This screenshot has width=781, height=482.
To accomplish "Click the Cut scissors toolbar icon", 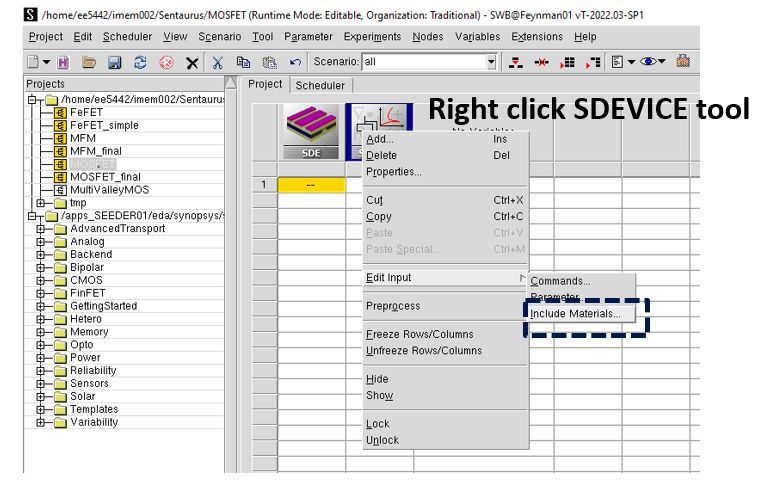I will point(218,62).
